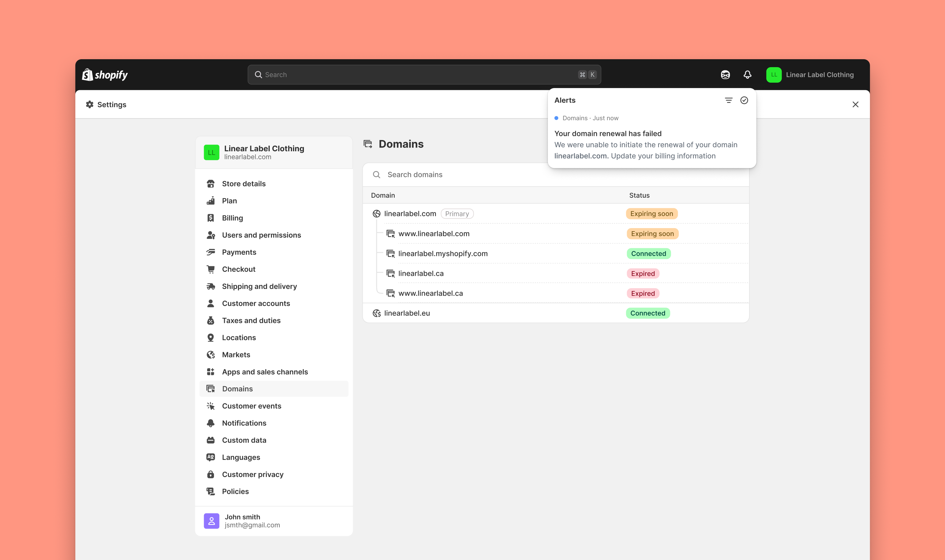The width and height of the screenshot is (945, 560).
Task: Click the Settings gear icon
Action: (89, 104)
